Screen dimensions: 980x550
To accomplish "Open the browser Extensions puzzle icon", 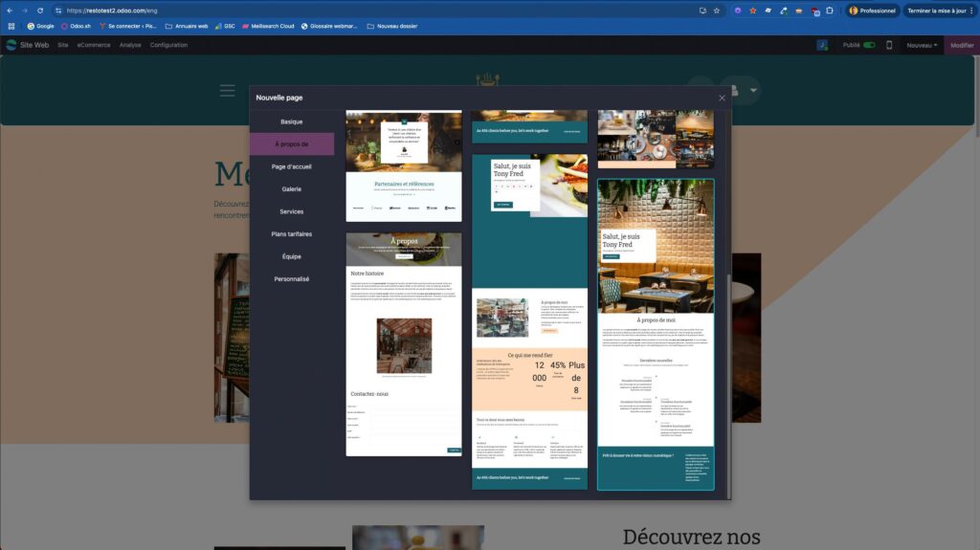I will [830, 11].
